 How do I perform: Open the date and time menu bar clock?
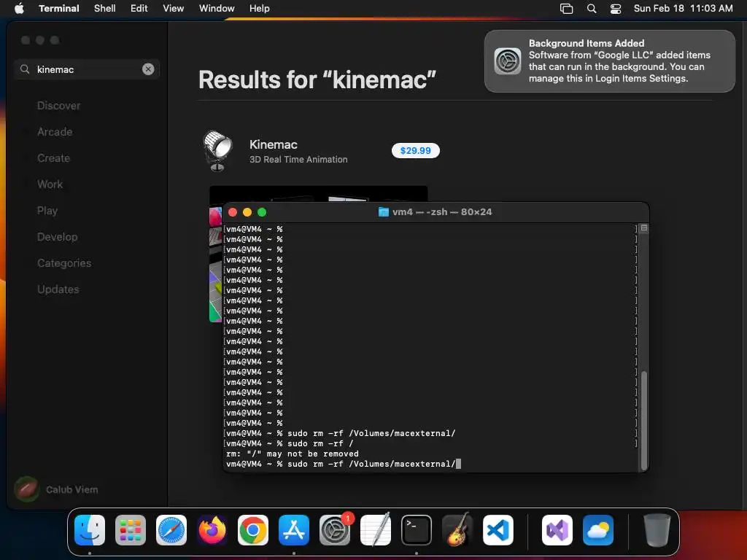(683, 8)
